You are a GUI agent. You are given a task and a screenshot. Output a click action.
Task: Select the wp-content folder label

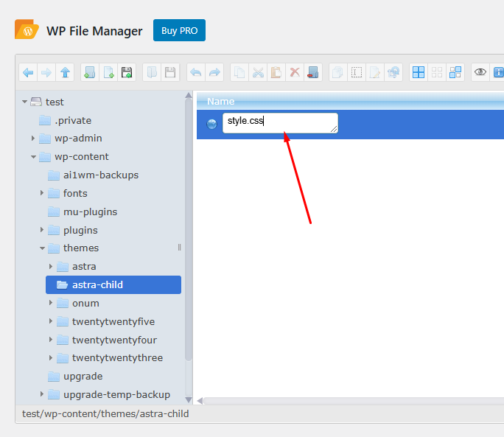(82, 157)
